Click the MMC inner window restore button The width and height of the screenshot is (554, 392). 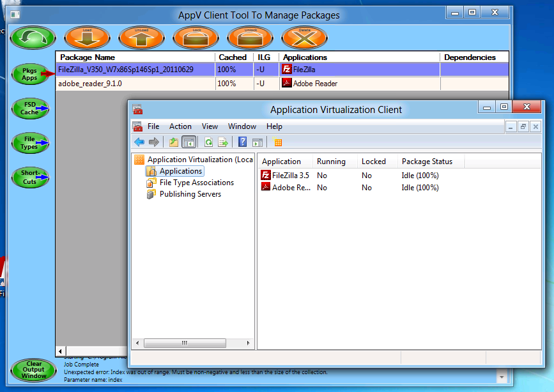tap(523, 126)
